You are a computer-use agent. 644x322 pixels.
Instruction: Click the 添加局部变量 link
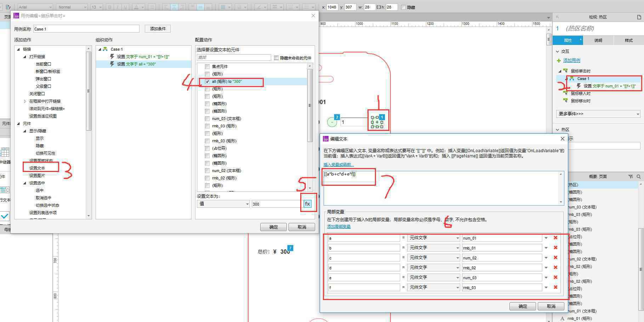(339, 226)
